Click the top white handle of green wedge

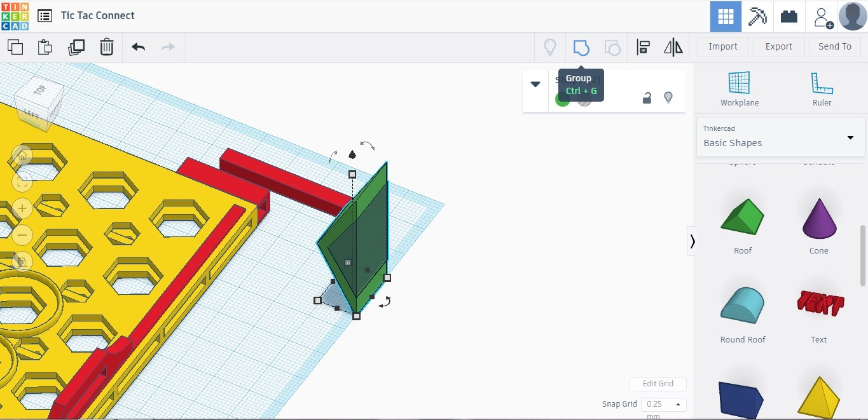[x=352, y=174]
